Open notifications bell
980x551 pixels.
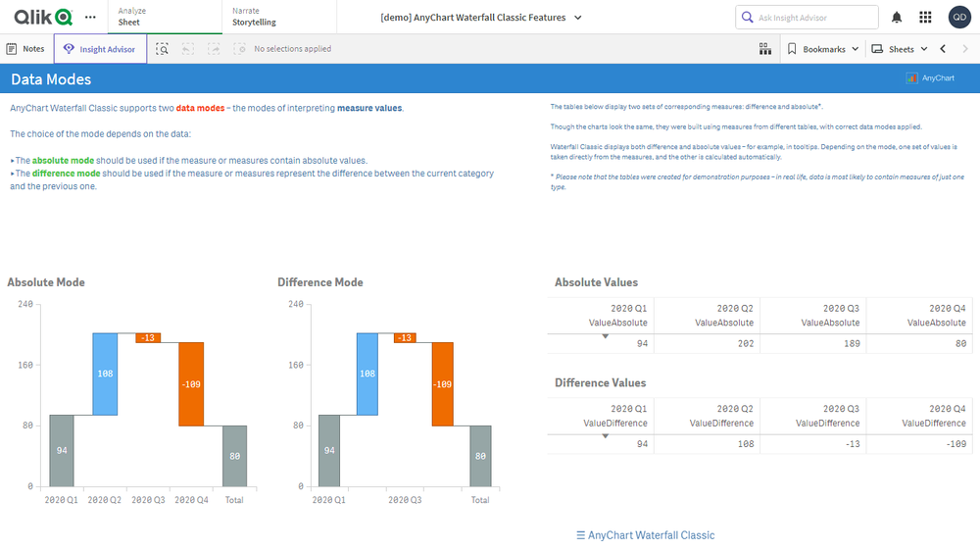897,18
